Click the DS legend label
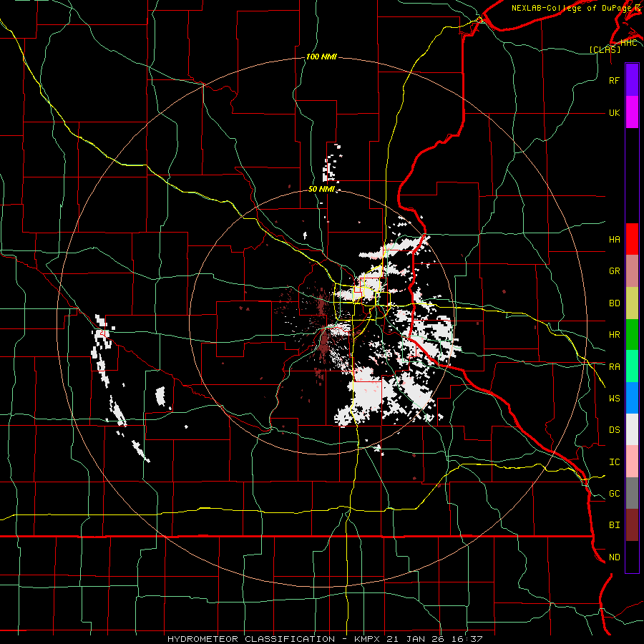The image size is (644, 644). point(614,430)
